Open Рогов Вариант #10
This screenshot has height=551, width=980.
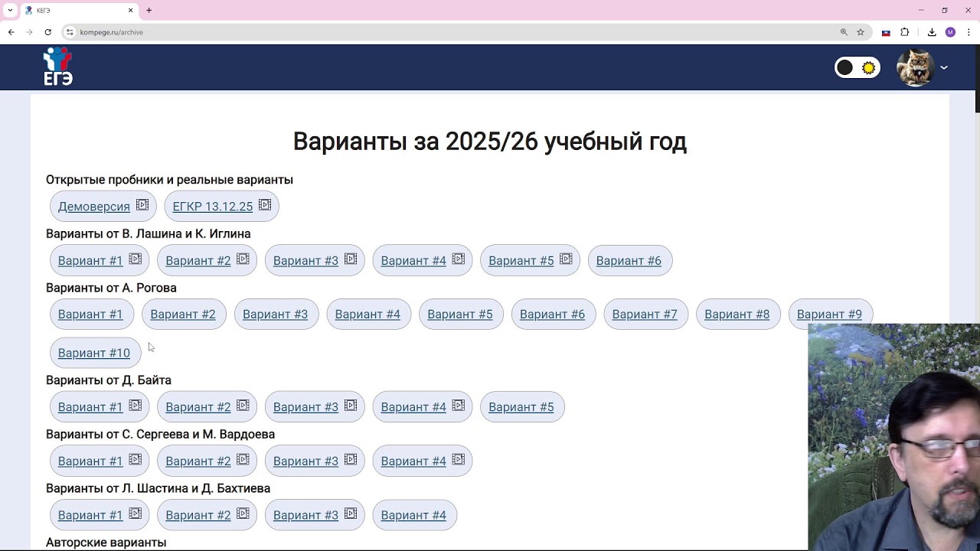(x=94, y=353)
